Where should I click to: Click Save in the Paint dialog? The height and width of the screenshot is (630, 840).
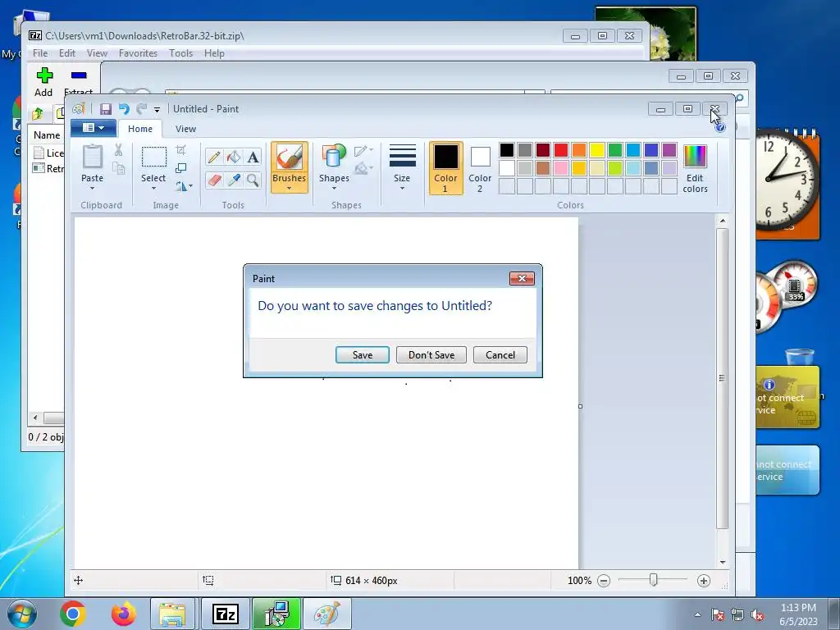362,354
